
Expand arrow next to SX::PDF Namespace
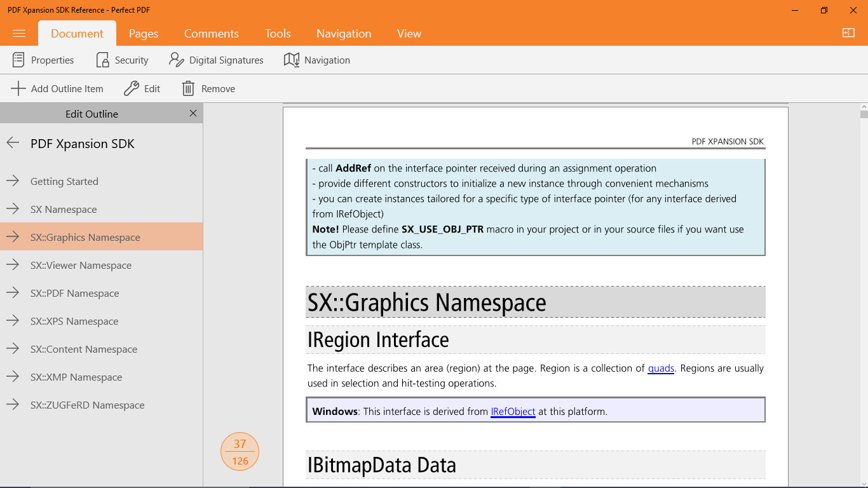13,293
